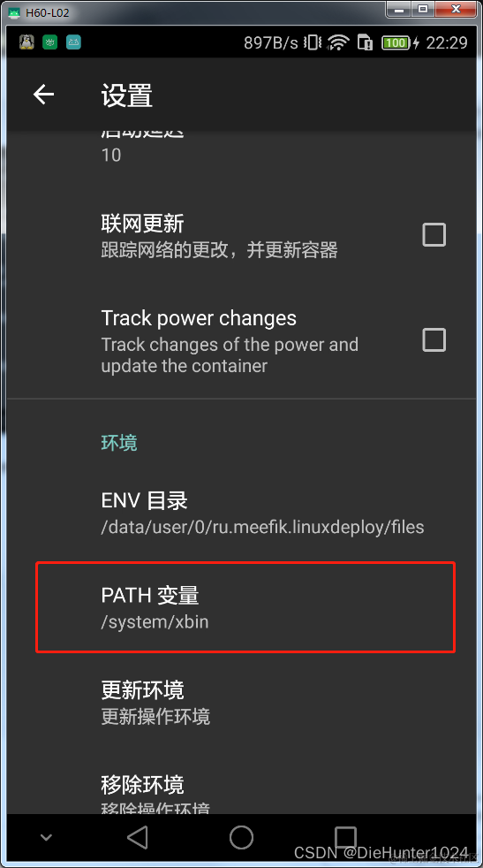Tap the battery level 100 indicator

point(396,42)
